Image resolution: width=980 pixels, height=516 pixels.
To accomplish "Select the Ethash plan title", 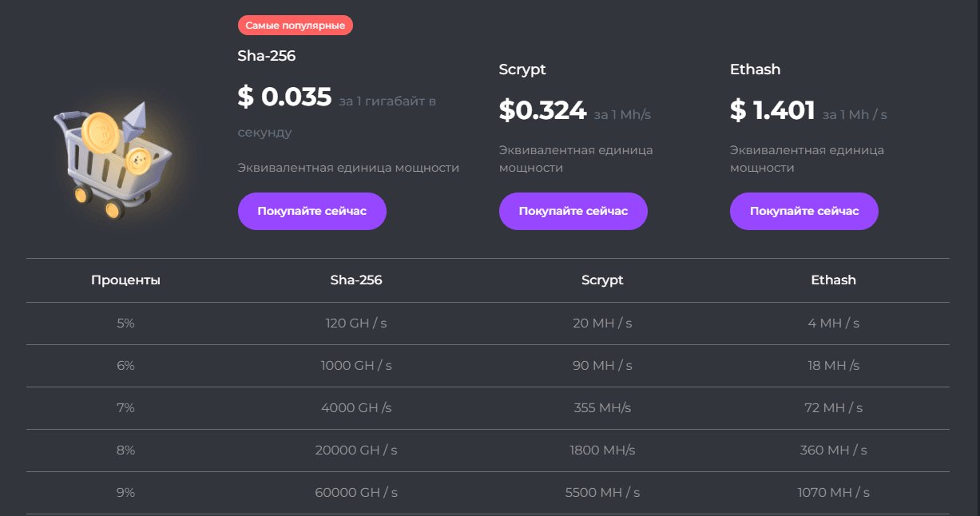I will 755,69.
